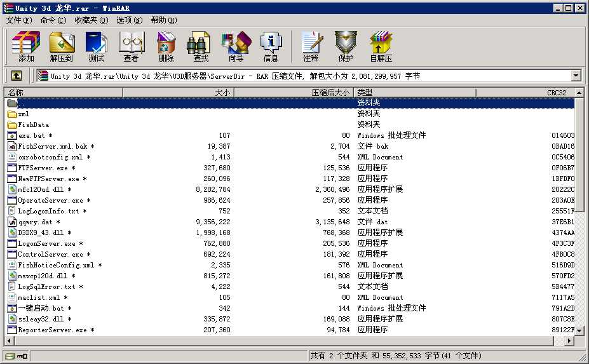Open the 查看 (View) tool
Screen dimensions: 589x364
(131, 46)
